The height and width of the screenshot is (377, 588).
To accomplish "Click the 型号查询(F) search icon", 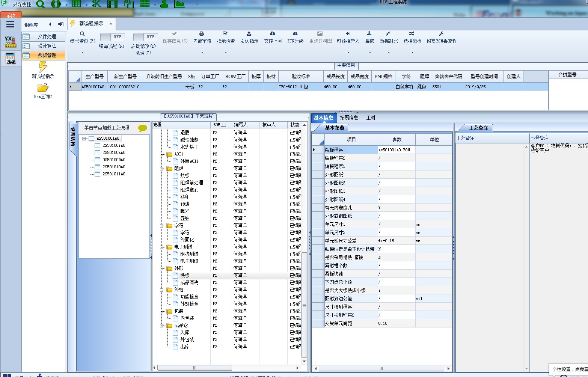I will (82, 34).
